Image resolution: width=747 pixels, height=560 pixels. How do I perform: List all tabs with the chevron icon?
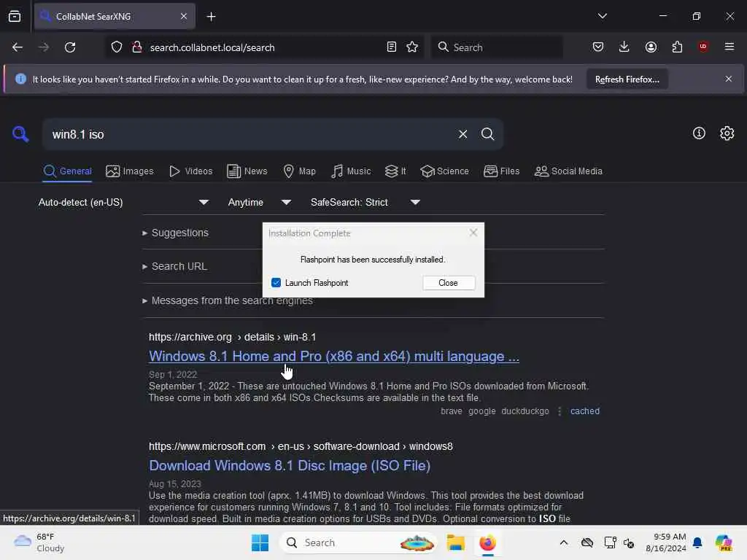(x=602, y=16)
